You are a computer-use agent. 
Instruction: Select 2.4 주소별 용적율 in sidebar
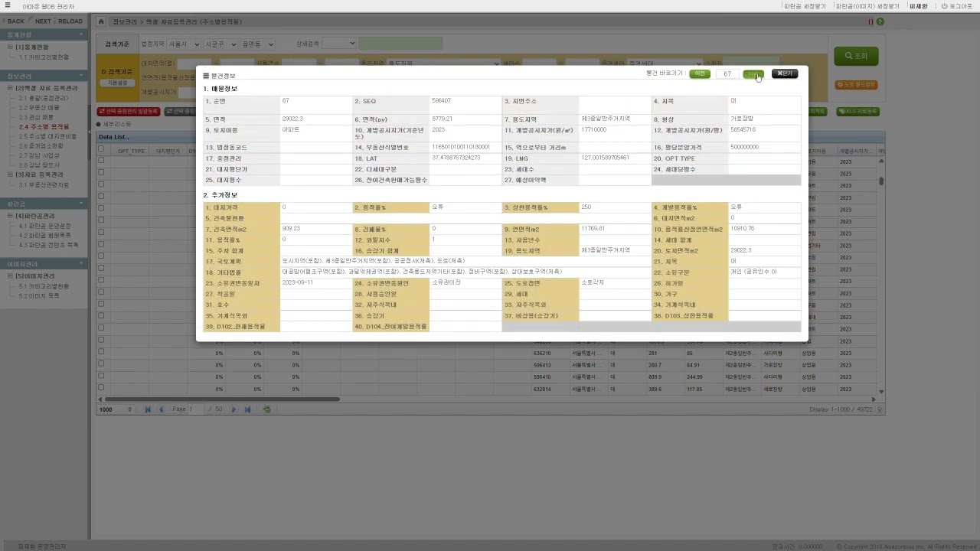pyautogui.click(x=44, y=127)
